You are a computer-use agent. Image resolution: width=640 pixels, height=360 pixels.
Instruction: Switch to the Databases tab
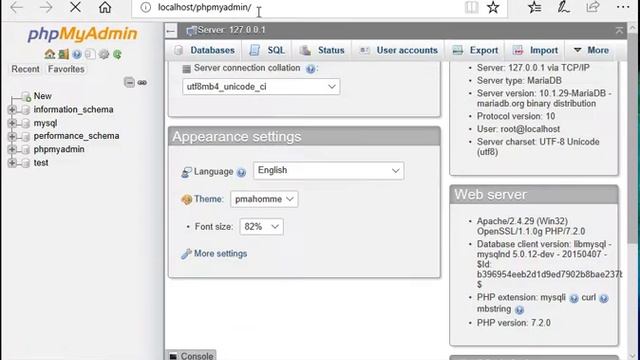click(x=204, y=50)
